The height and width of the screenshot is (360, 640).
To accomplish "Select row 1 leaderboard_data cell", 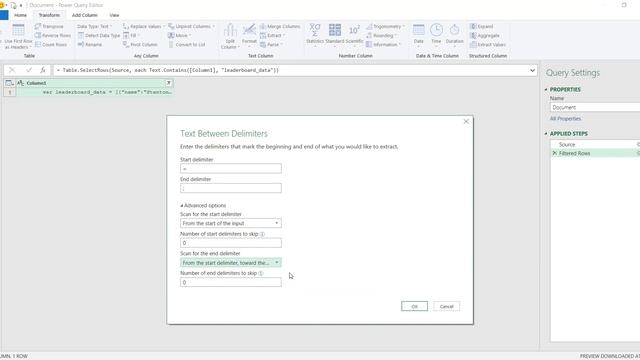I will [95, 92].
